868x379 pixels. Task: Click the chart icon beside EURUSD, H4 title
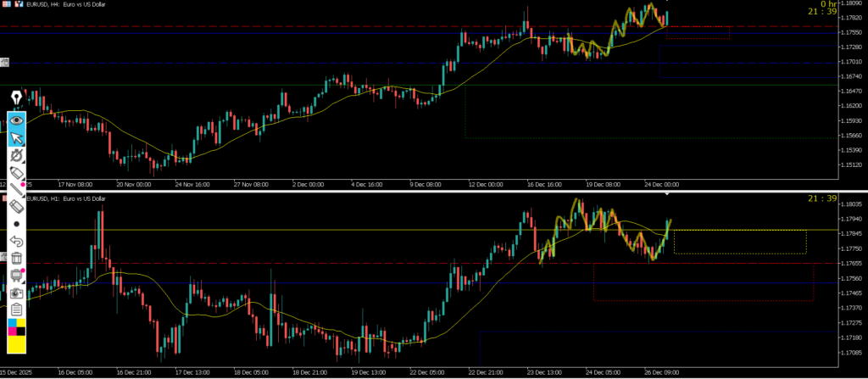click(x=20, y=4)
